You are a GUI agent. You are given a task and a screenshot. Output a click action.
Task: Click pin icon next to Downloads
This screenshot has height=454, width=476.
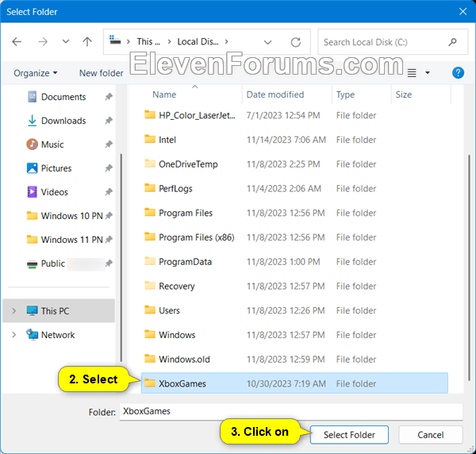click(x=109, y=121)
